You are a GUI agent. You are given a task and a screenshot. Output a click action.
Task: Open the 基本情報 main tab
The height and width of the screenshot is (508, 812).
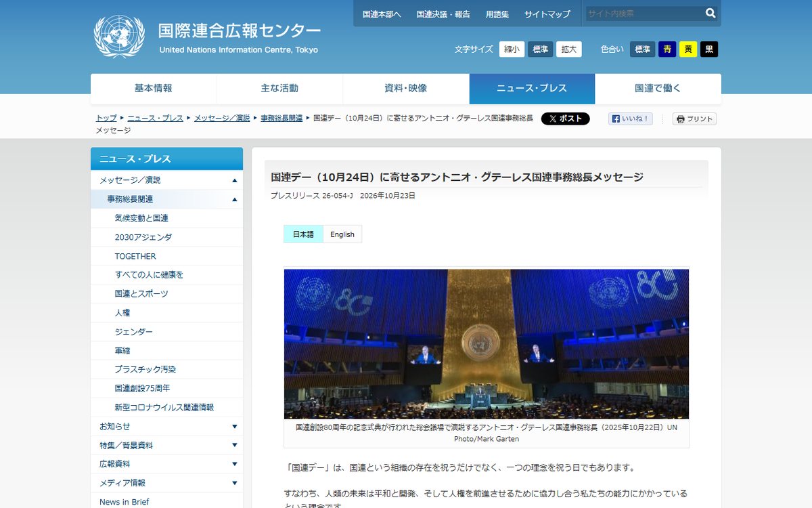click(x=154, y=89)
